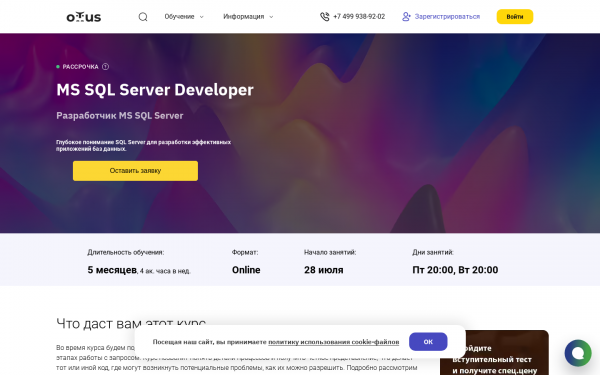Click the Что даст вам этот курс heading

point(131,323)
